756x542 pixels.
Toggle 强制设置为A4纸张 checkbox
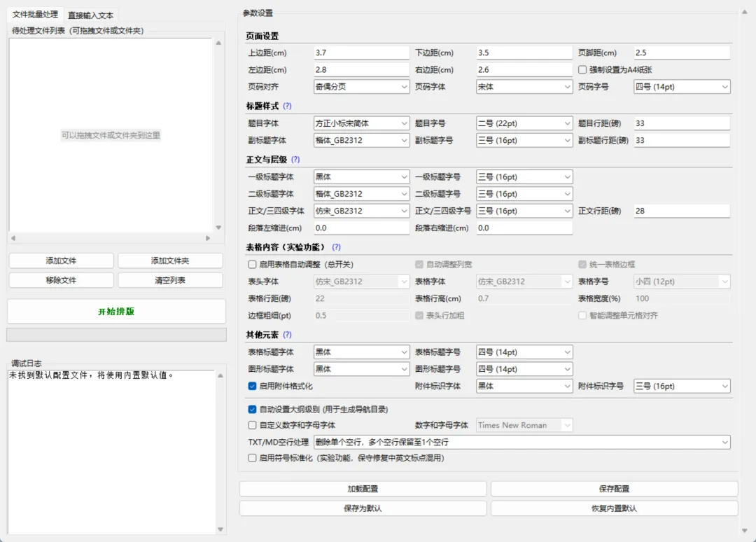pos(582,70)
